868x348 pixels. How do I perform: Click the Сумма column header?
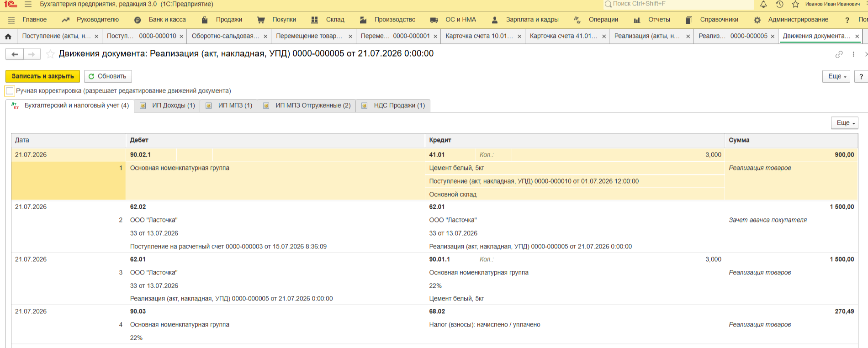point(791,140)
